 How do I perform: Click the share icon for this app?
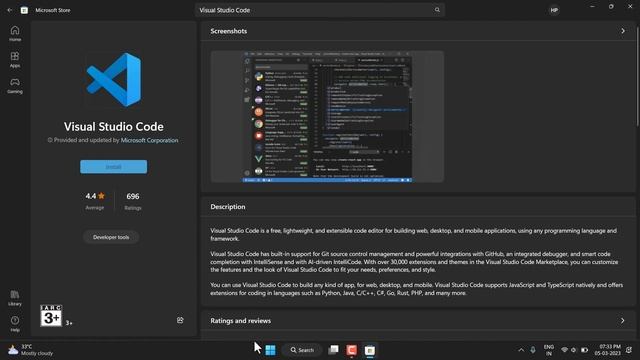(x=180, y=320)
